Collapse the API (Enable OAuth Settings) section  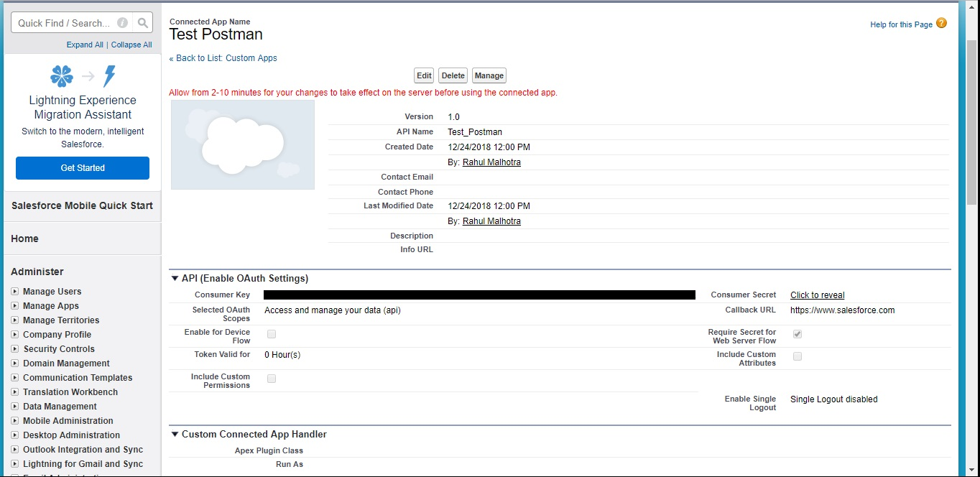pyautogui.click(x=175, y=279)
